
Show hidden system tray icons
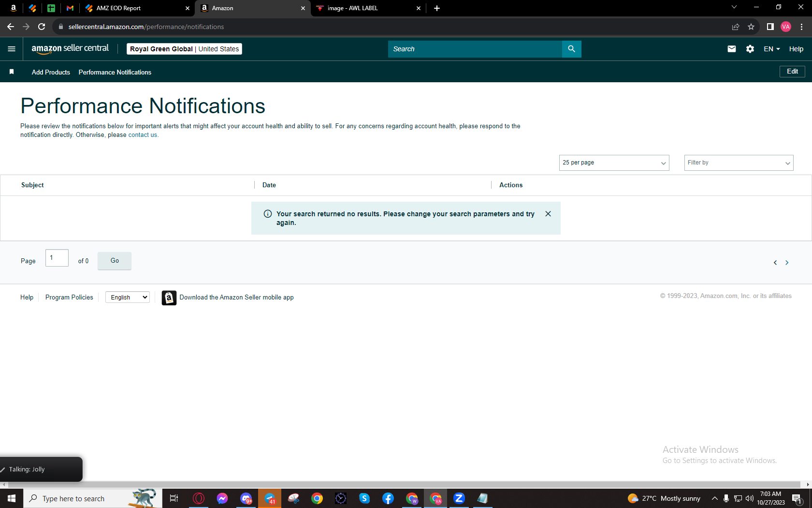[714, 498]
